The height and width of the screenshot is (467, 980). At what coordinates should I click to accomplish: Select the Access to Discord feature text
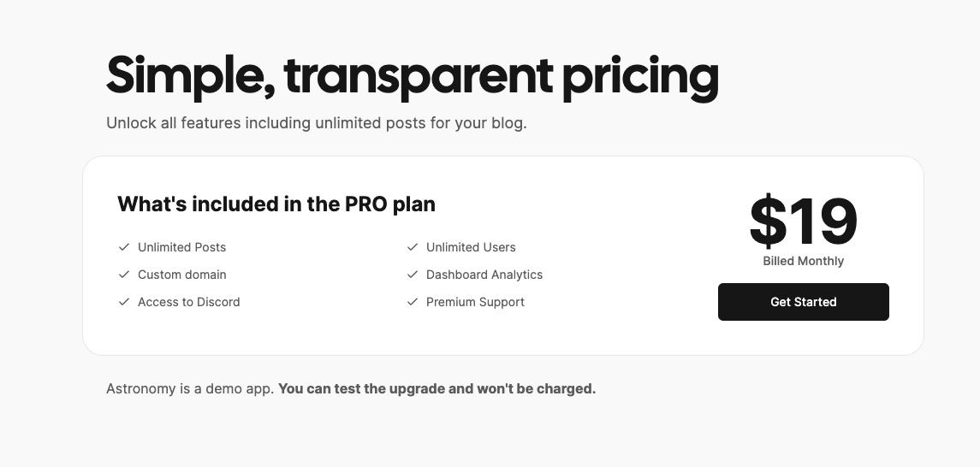[188, 302]
